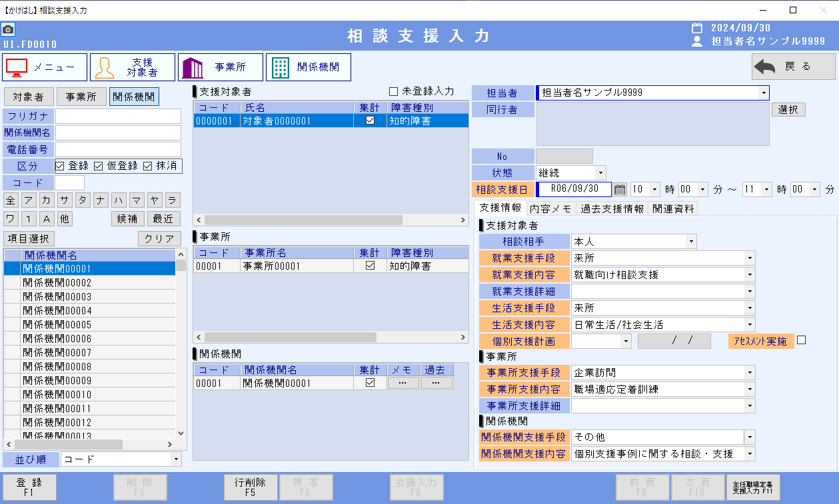
Task: Click the クリア button
Action: pos(159,239)
